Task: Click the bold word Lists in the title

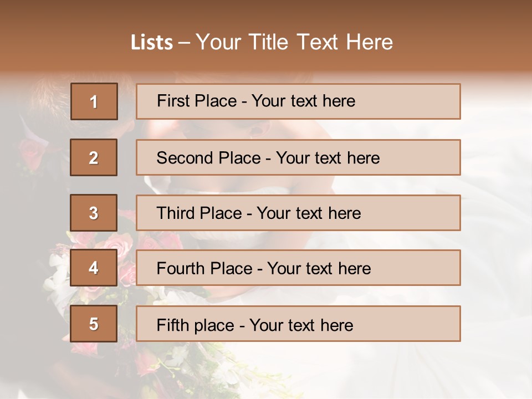Action: pyautogui.click(x=152, y=43)
